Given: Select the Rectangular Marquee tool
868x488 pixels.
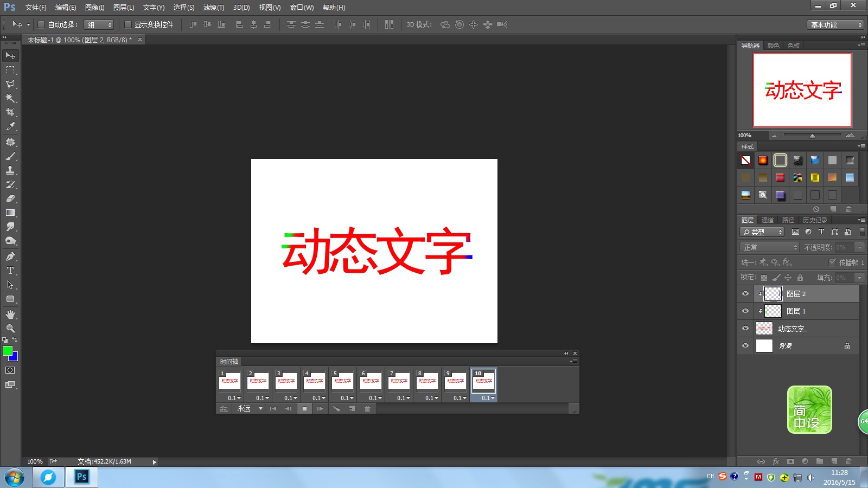Looking at the screenshot, I should pos(10,70).
